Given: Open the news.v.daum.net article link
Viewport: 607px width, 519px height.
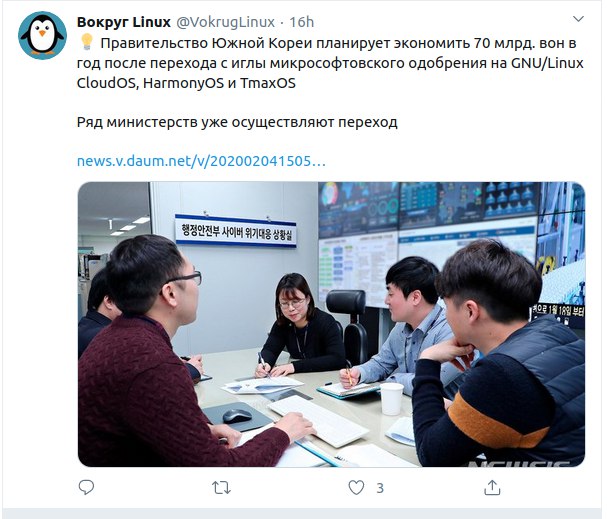Looking at the screenshot, I should click(x=201, y=161).
